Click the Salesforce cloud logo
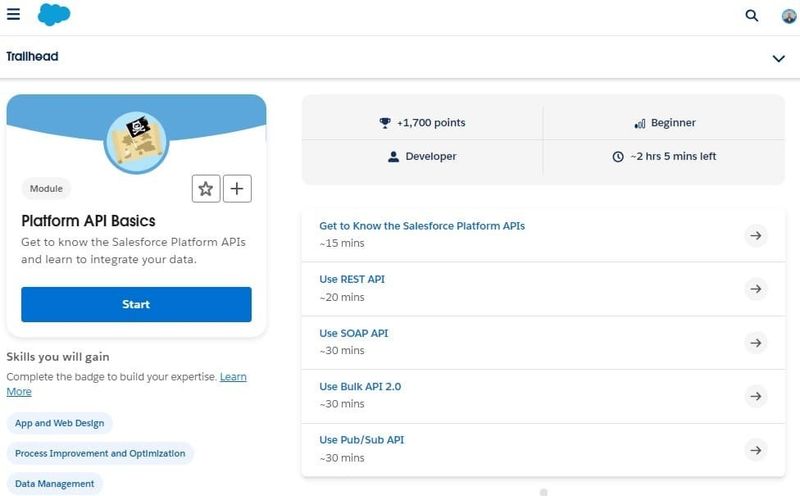 54,15
